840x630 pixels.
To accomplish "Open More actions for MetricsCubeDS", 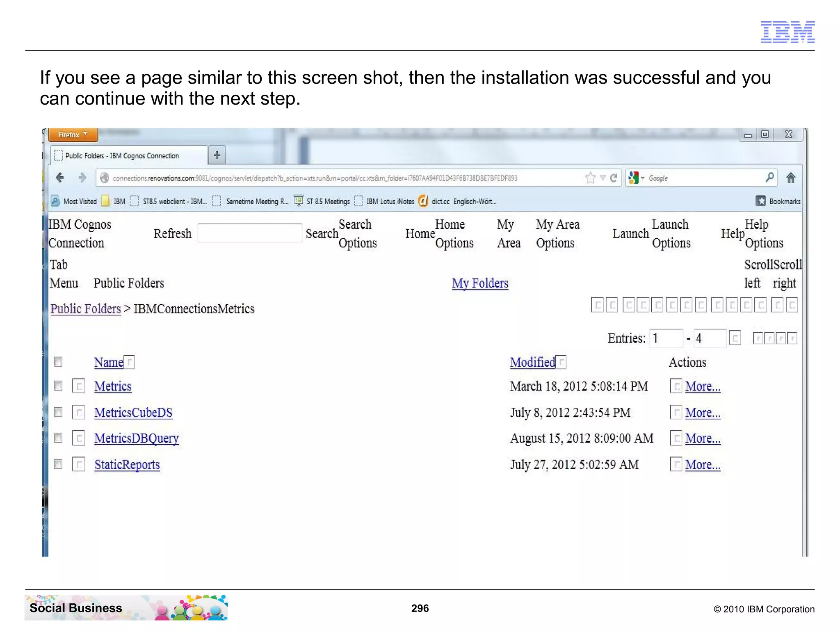I will pyautogui.click(x=703, y=413).
